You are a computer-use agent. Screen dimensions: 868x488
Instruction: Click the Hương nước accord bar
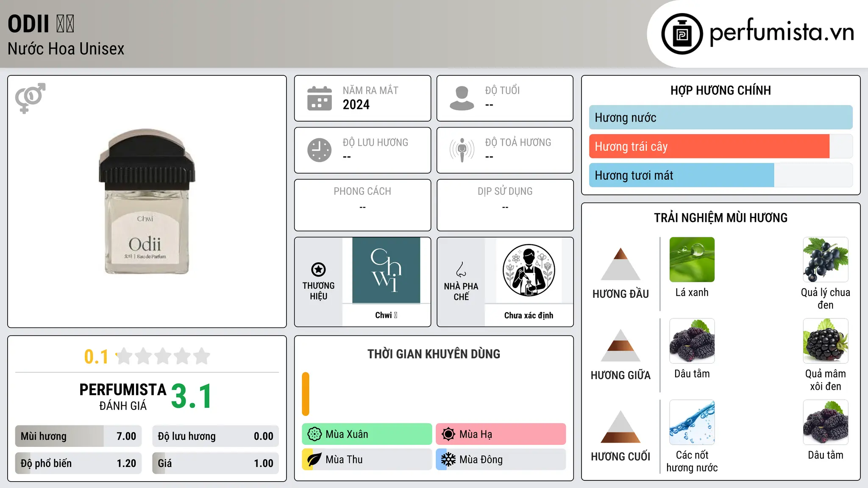[x=721, y=117]
